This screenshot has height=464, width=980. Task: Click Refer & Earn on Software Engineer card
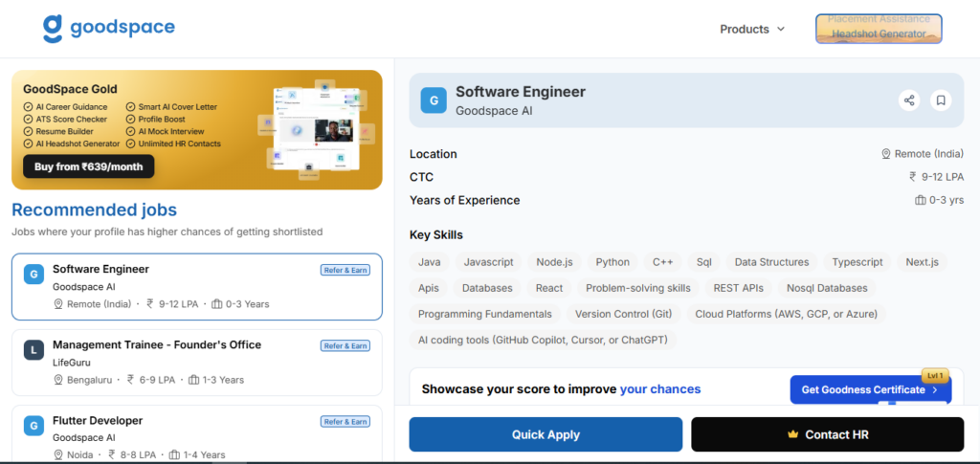pos(345,271)
